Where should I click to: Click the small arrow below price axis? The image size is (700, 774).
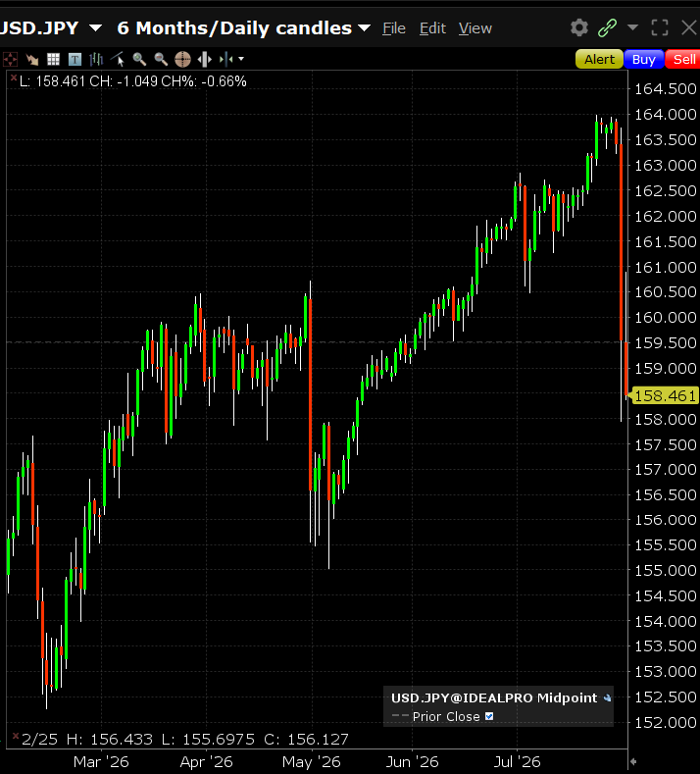pyautogui.click(x=633, y=761)
